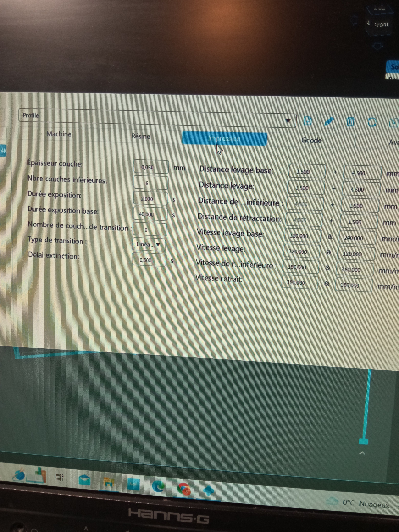The width and height of the screenshot is (399, 532).
Task: Expand hidden tray icons chevron
Action: pos(362,453)
